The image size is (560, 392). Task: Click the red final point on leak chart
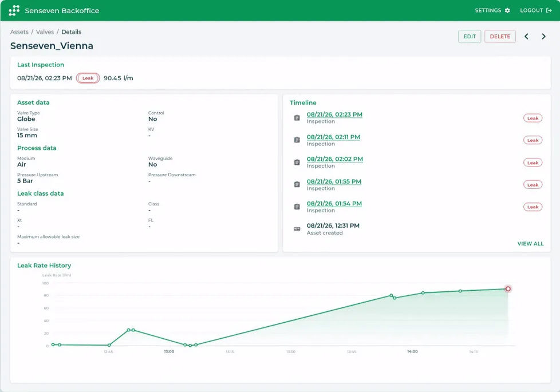507,289
